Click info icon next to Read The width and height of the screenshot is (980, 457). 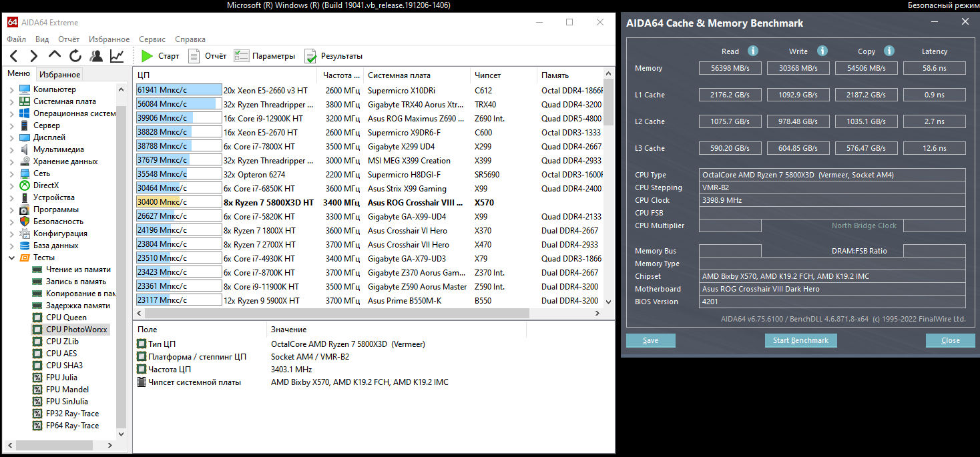753,51
